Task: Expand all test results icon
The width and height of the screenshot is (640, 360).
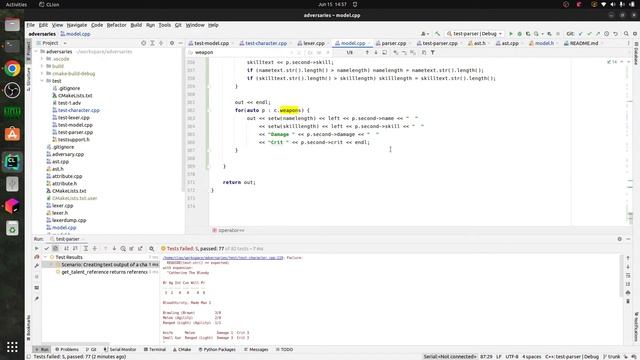Action: (x=86, y=248)
